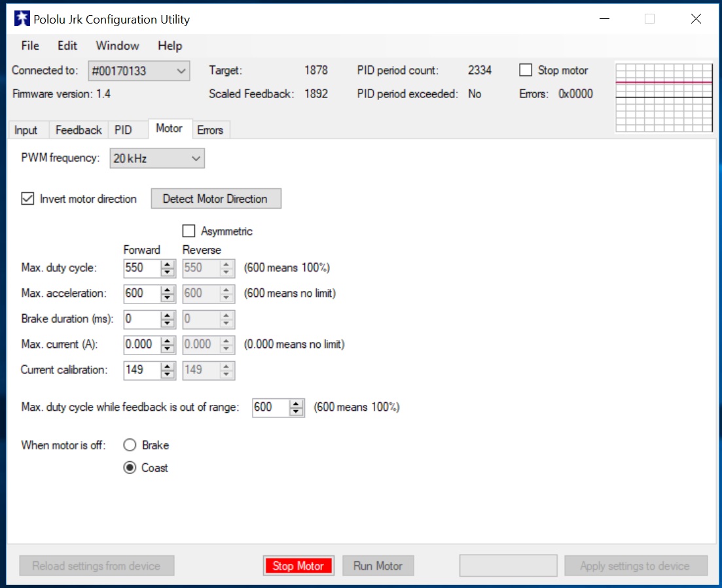Open the Window menu
The width and height of the screenshot is (722, 588).
point(117,46)
